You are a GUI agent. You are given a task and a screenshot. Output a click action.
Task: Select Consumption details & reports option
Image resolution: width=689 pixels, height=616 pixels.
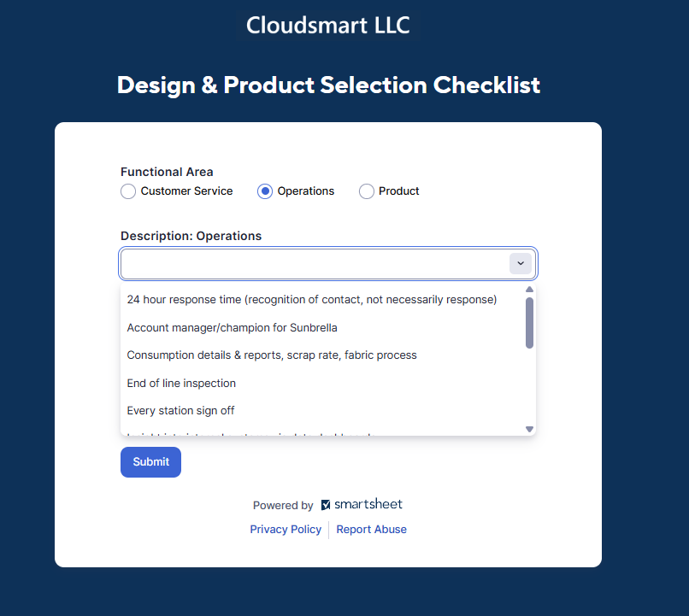coord(272,355)
